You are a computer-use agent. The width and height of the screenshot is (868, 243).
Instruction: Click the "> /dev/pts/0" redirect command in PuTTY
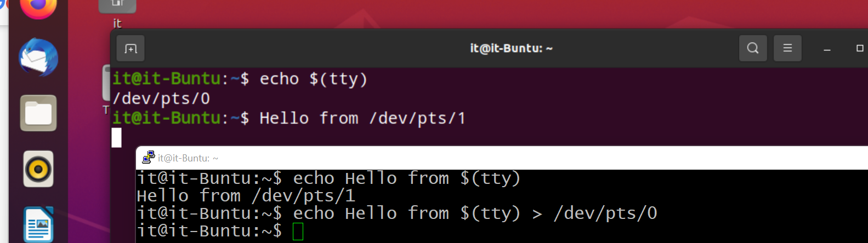coord(594,213)
